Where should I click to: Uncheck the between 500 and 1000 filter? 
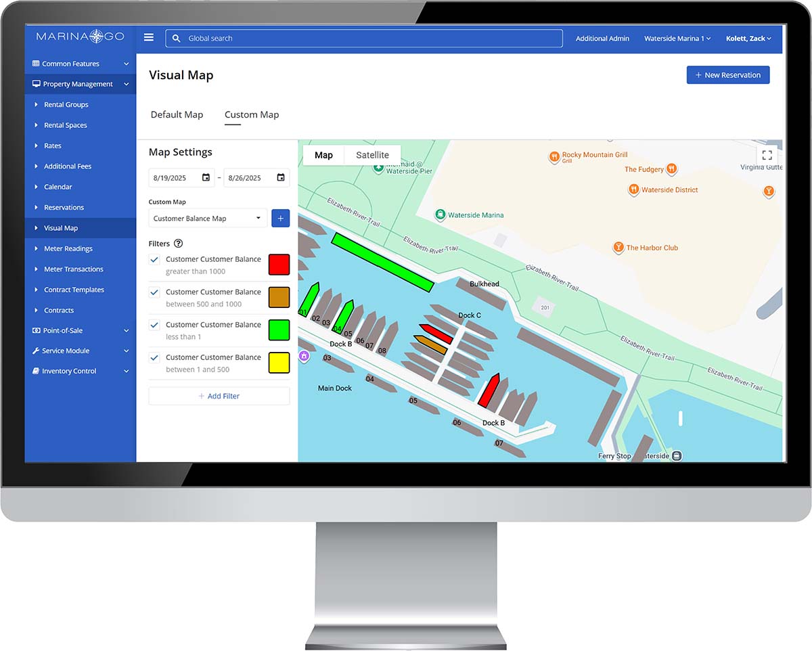pos(154,292)
